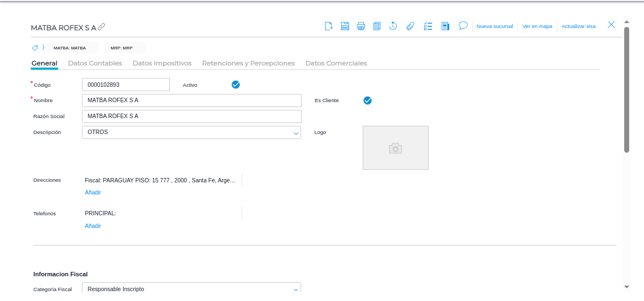Toggle the Es Cliente checkbox
The width and height of the screenshot is (644, 301).
[x=368, y=101]
